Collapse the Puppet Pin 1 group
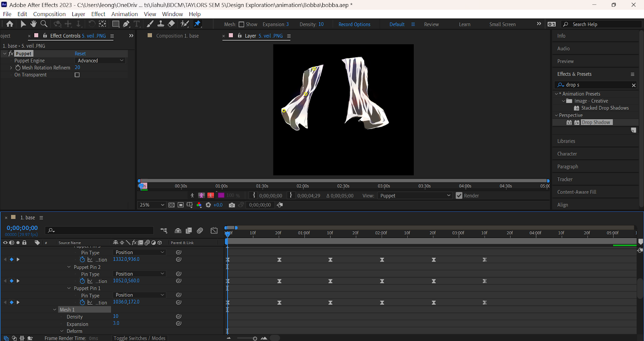 (69, 288)
